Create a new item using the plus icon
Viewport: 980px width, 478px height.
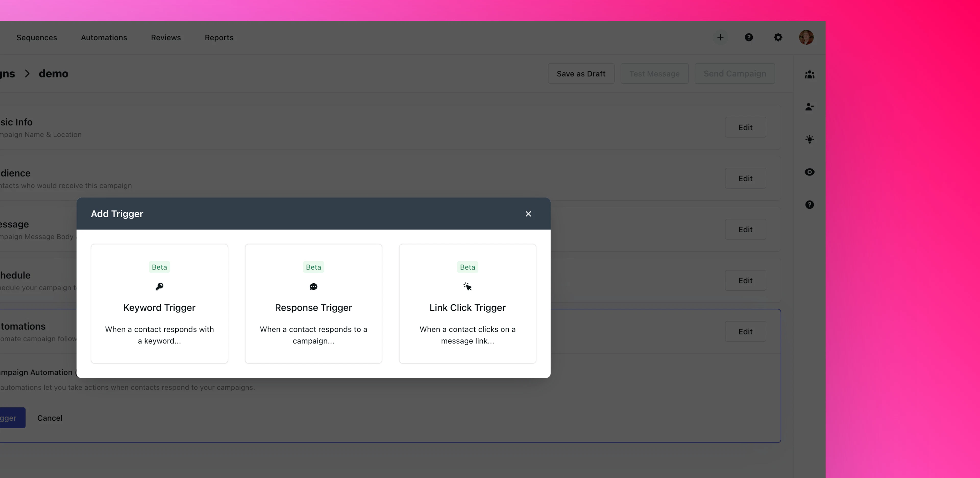point(720,37)
